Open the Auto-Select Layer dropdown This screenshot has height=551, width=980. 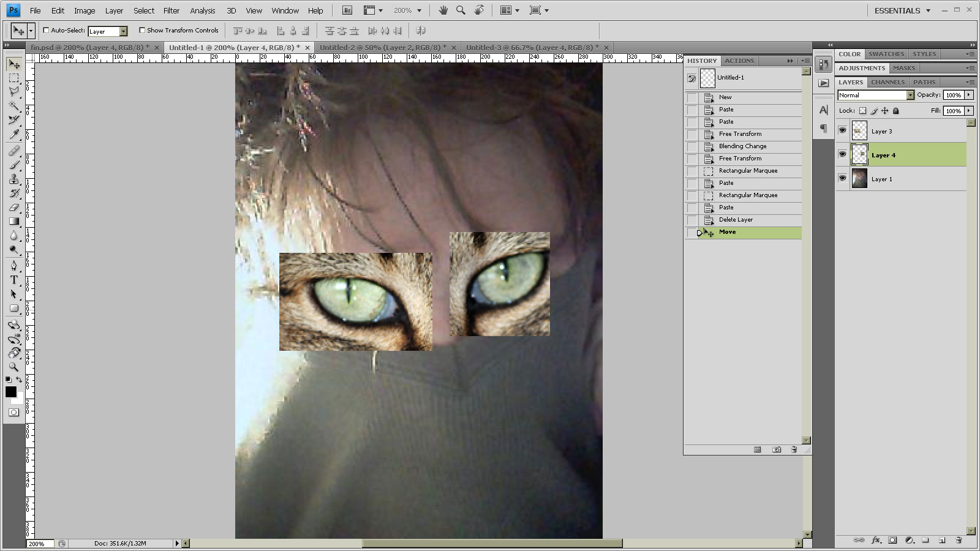[123, 31]
